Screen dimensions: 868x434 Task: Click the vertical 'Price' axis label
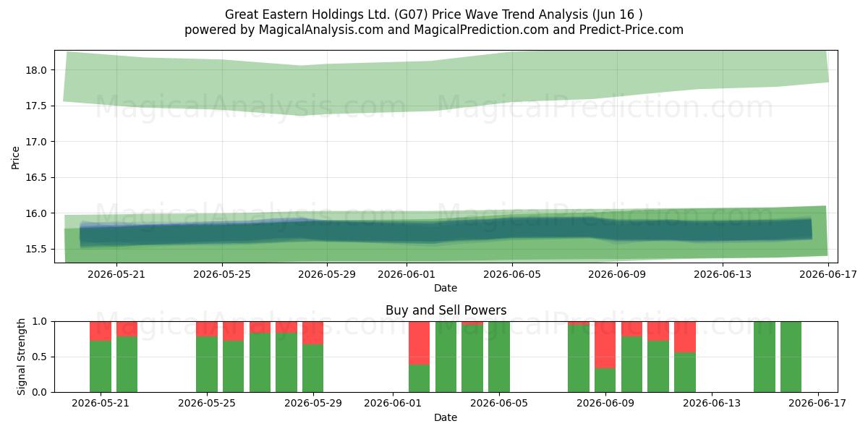[15, 156]
